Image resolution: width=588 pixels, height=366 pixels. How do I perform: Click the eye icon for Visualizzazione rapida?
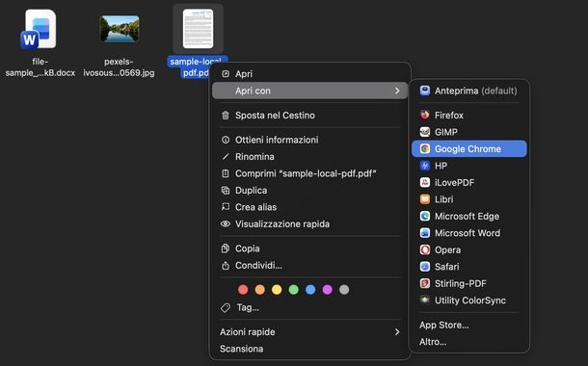pyautogui.click(x=226, y=224)
